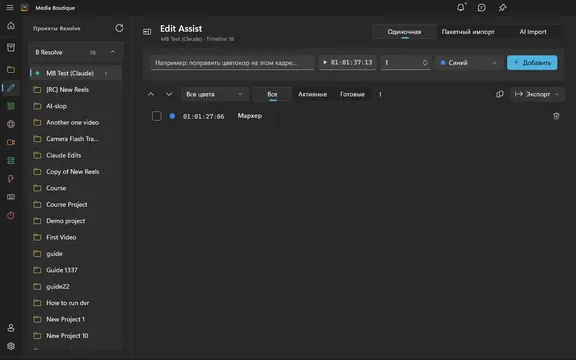Image resolution: width=576 pixels, height=360 pixels.
Task: Open the orange camera sidebar icon
Action: tap(11, 142)
